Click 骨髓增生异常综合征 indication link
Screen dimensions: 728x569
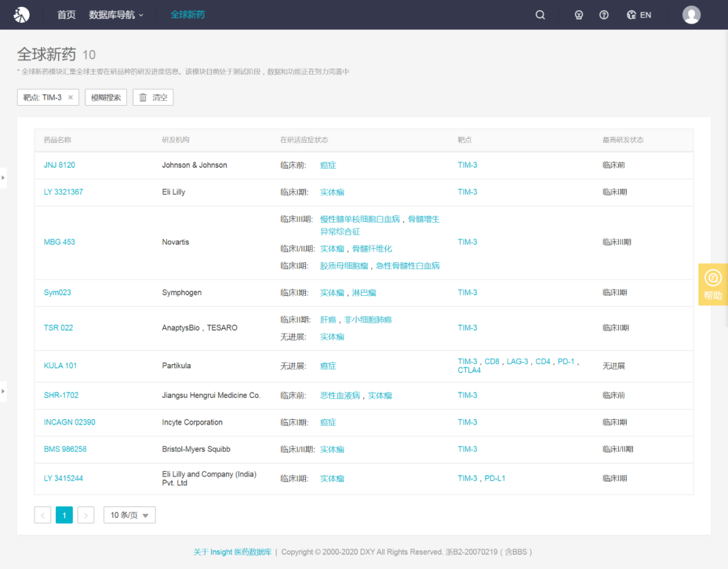[380, 225]
